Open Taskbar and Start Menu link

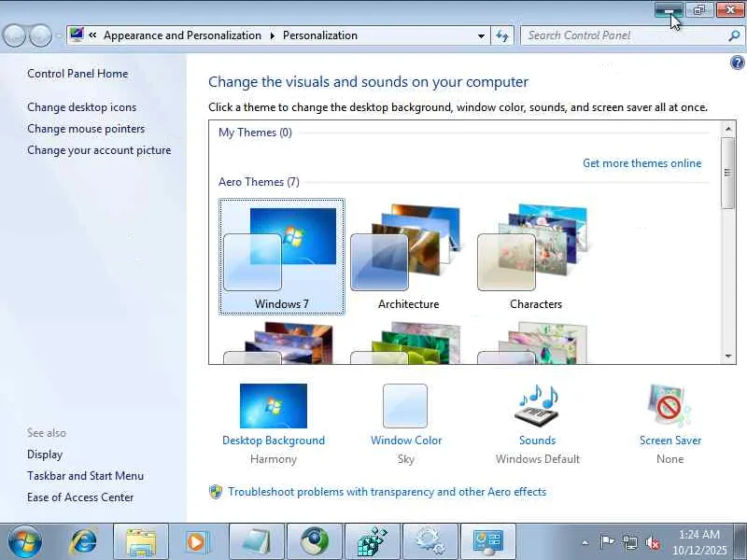[85, 476]
